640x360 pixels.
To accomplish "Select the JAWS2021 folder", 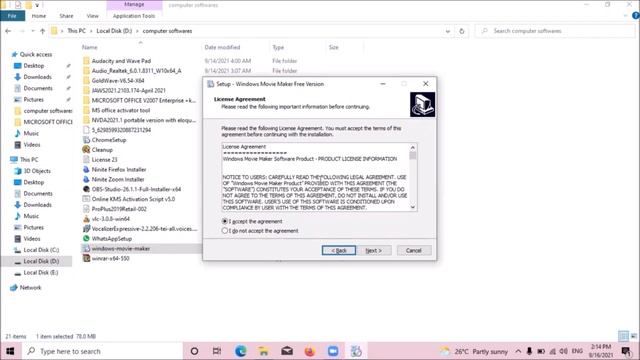I will pyautogui.click(x=129, y=91).
